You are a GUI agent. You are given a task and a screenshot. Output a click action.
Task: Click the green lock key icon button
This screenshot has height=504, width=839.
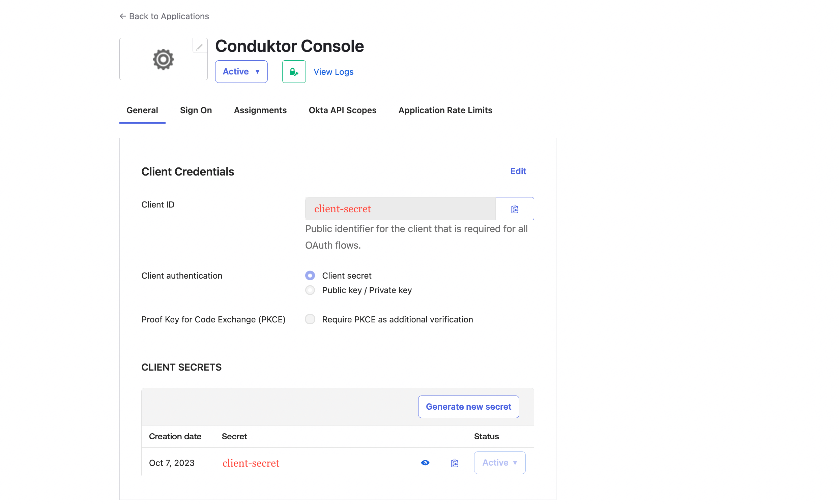294,72
